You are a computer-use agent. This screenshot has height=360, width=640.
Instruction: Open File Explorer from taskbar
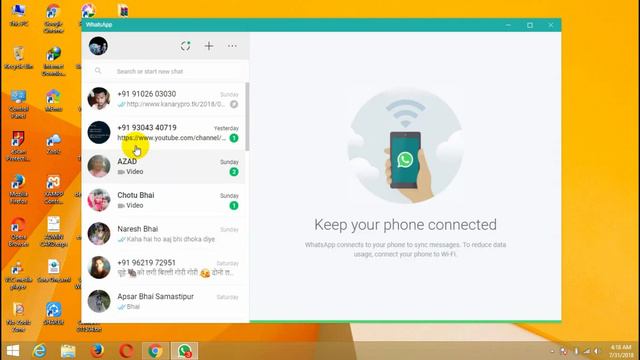tap(68, 351)
